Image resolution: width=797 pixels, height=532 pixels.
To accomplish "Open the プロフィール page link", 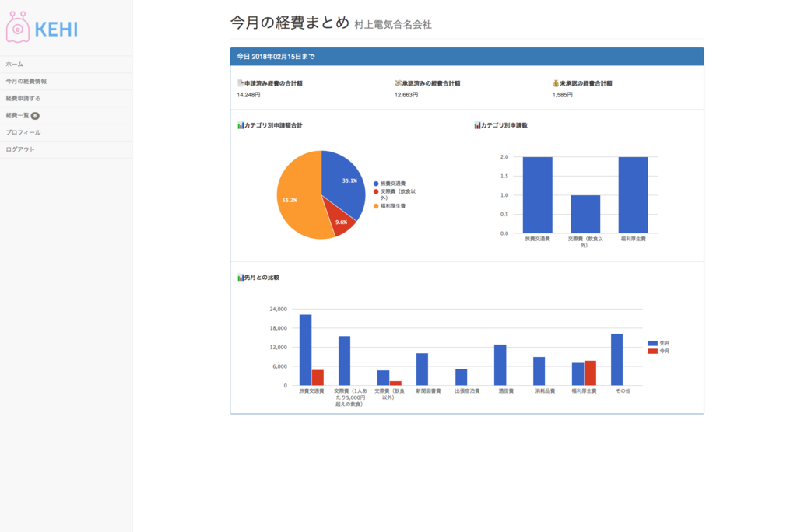I will tap(66, 133).
